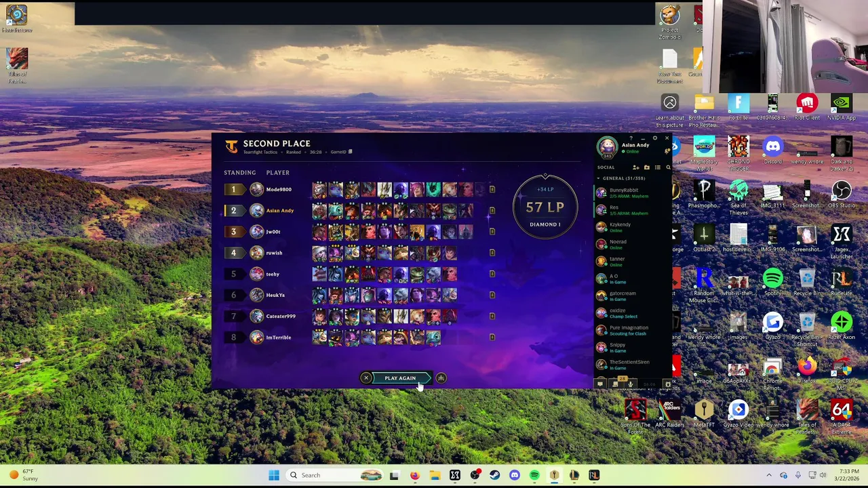Open the League client help question mark

coord(631,138)
